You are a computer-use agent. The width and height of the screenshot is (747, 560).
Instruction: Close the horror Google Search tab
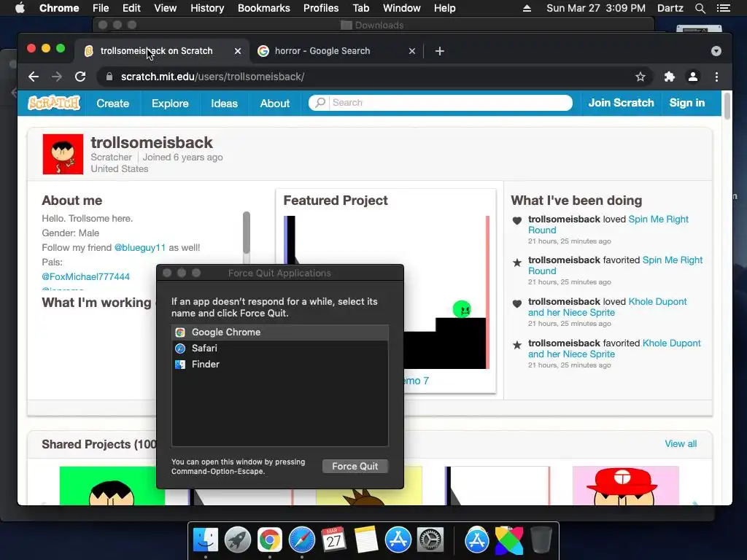[x=411, y=51]
